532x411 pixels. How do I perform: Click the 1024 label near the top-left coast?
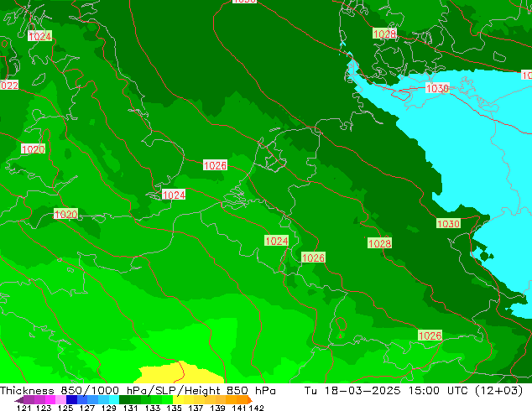40,36
